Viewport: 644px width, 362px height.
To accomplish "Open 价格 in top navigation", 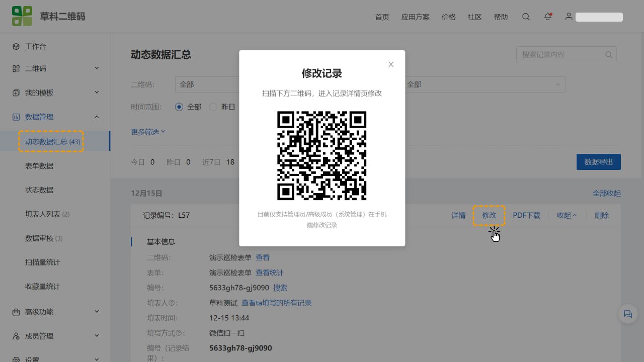I will pyautogui.click(x=448, y=17).
